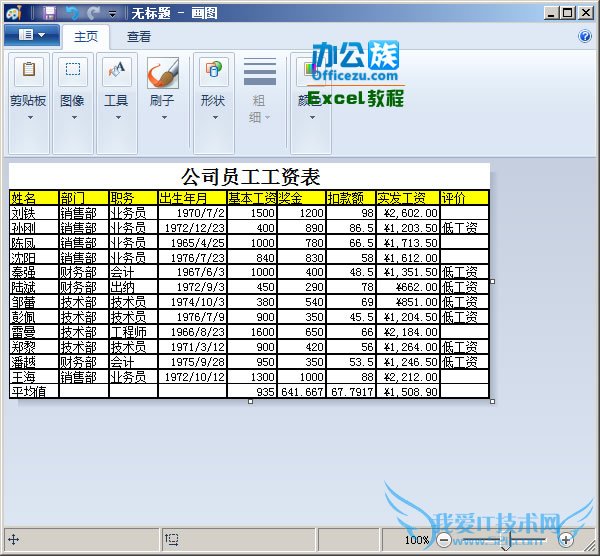Viewport: 600px width, 556px height.
Task: Click the 评价 header cell
Action: [465, 198]
